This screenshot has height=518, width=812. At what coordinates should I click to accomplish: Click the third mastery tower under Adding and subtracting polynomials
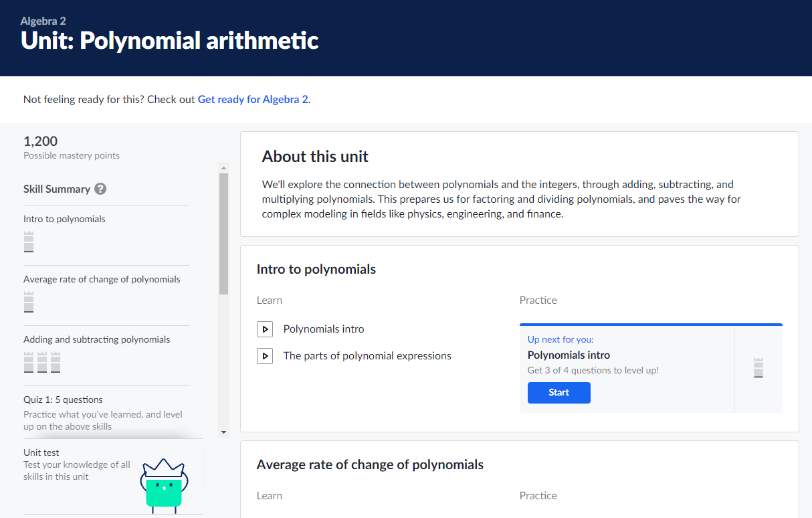point(56,362)
